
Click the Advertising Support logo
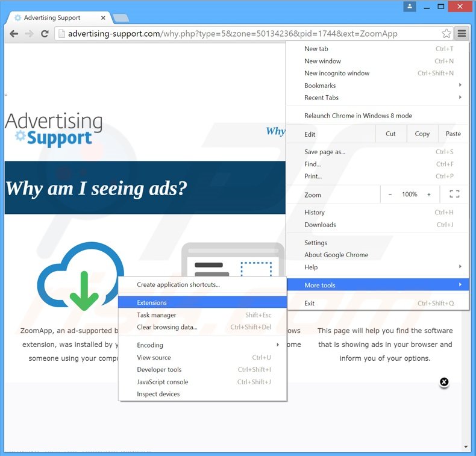(x=54, y=130)
